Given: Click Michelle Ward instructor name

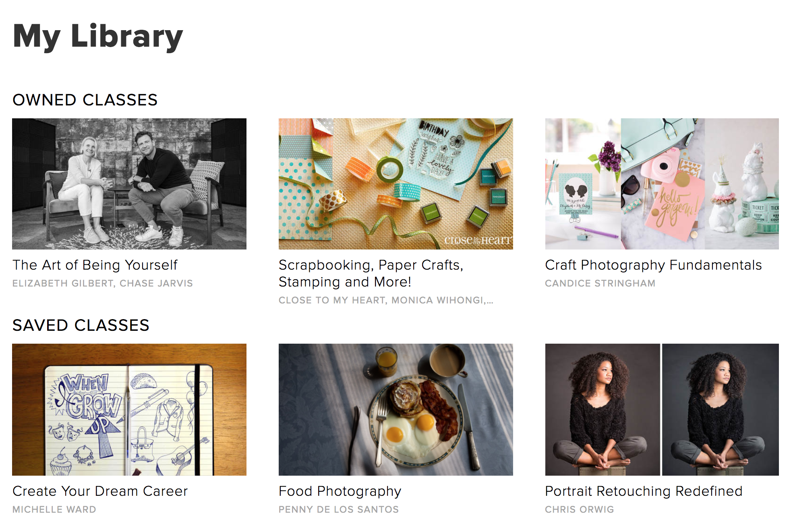Looking at the screenshot, I should 54,509.
